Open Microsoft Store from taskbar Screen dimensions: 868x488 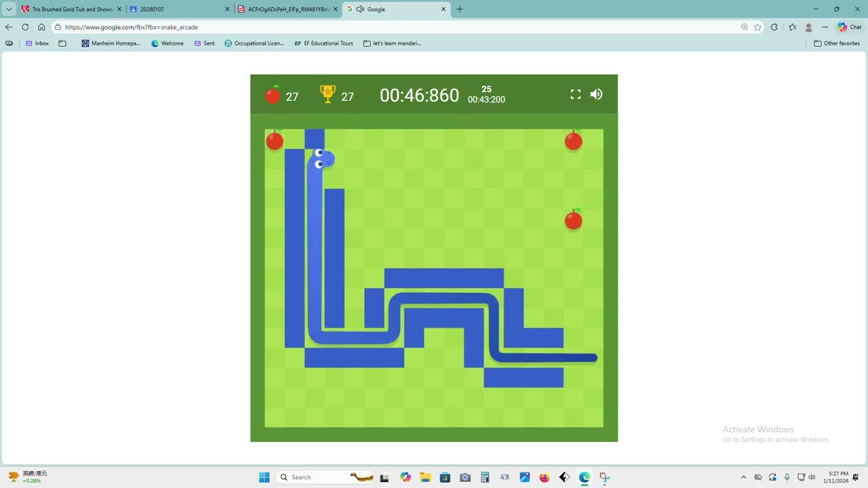tap(445, 477)
